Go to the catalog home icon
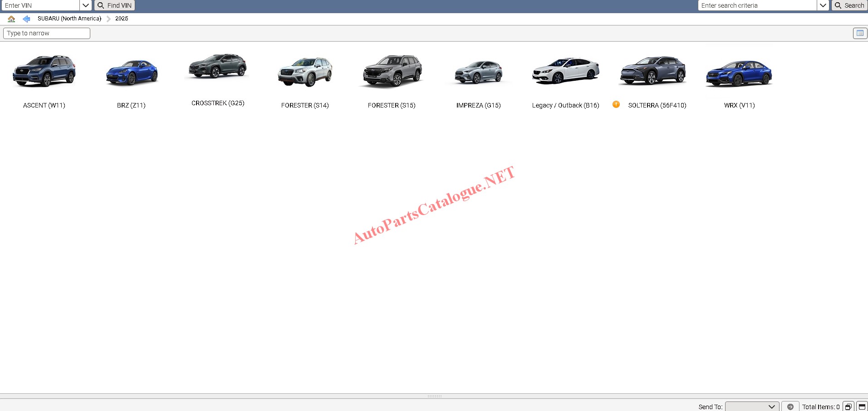 pyautogui.click(x=11, y=19)
